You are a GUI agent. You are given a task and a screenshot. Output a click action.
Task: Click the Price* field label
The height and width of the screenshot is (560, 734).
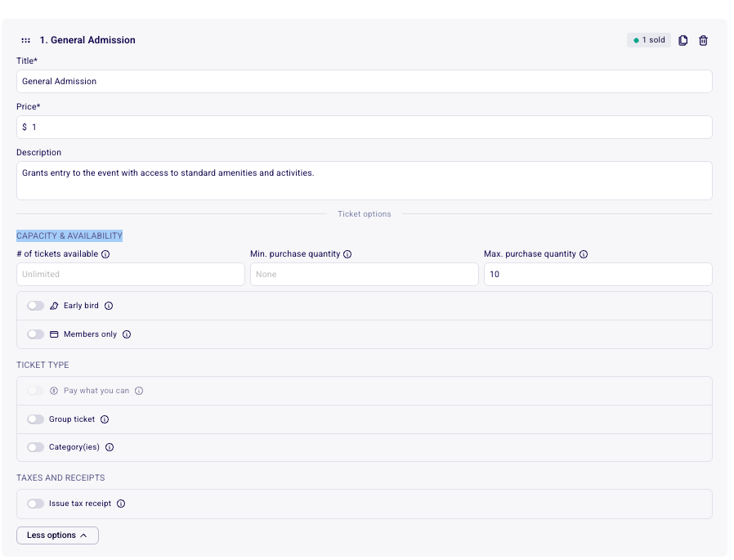pyautogui.click(x=28, y=107)
